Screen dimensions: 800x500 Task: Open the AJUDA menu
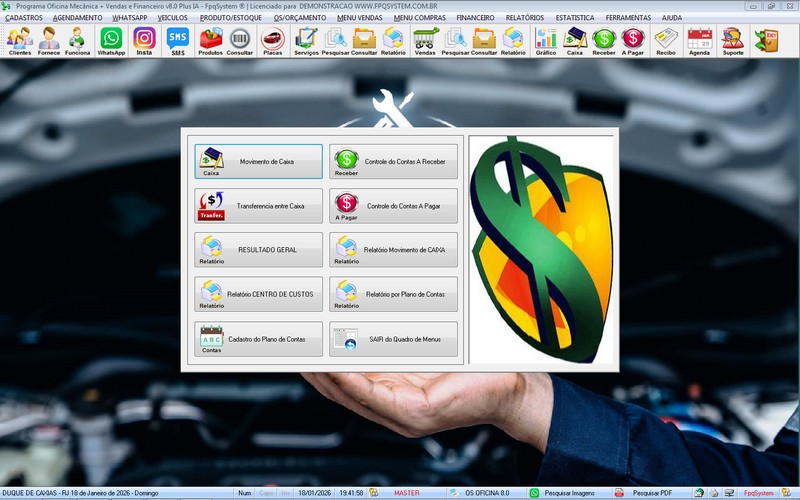pos(672,17)
